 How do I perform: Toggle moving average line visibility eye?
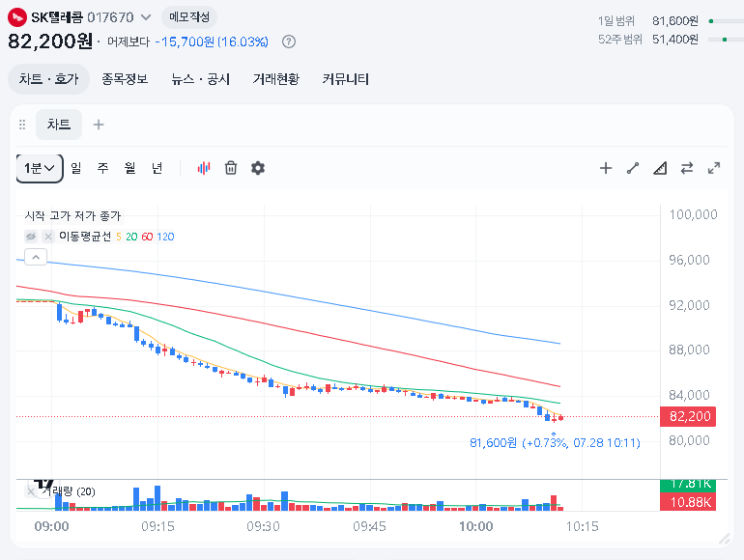31,237
